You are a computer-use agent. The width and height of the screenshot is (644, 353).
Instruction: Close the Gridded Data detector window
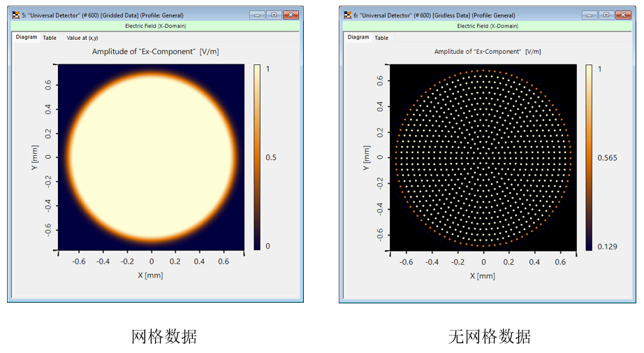[291, 15]
